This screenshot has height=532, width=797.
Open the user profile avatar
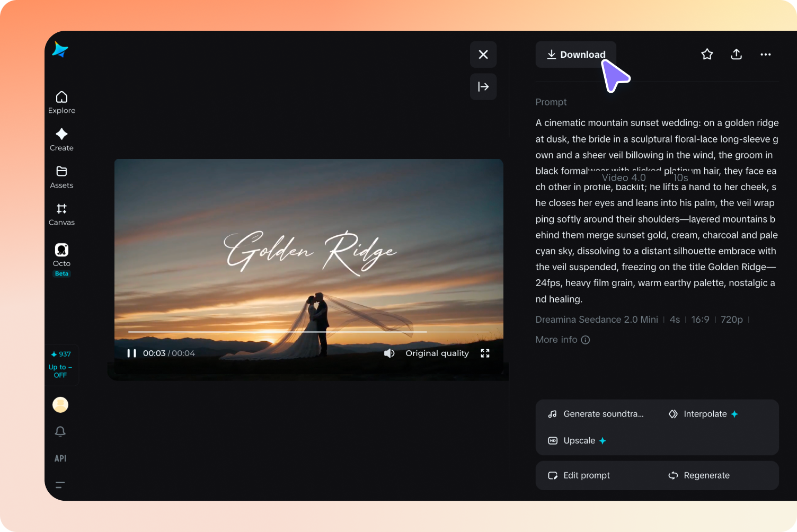click(60, 405)
